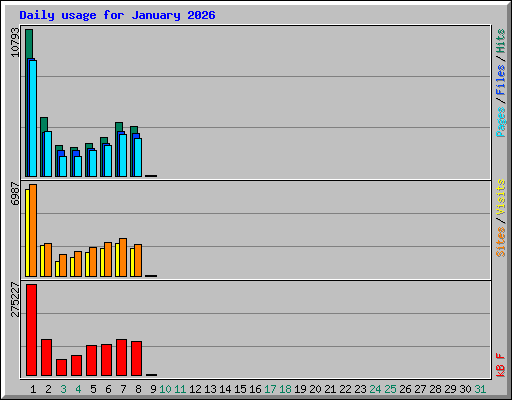Click the green Hits bar for day 8
This screenshot has height=400, width=512.
click(x=134, y=130)
